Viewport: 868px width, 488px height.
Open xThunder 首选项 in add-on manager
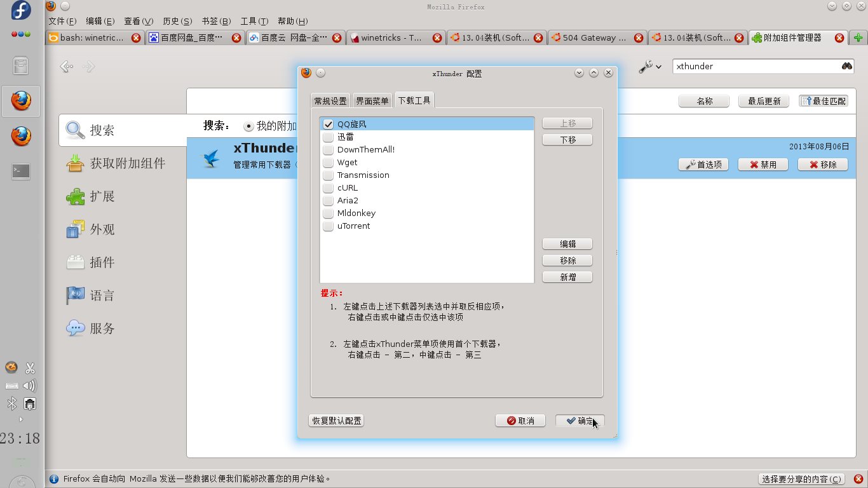pyautogui.click(x=703, y=165)
